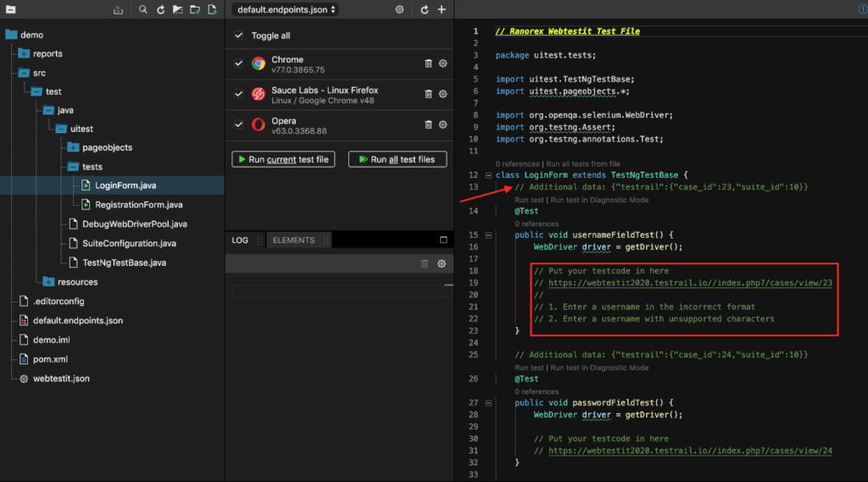868x482 pixels.
Task: Run all test files
Action: click(398, 159)
